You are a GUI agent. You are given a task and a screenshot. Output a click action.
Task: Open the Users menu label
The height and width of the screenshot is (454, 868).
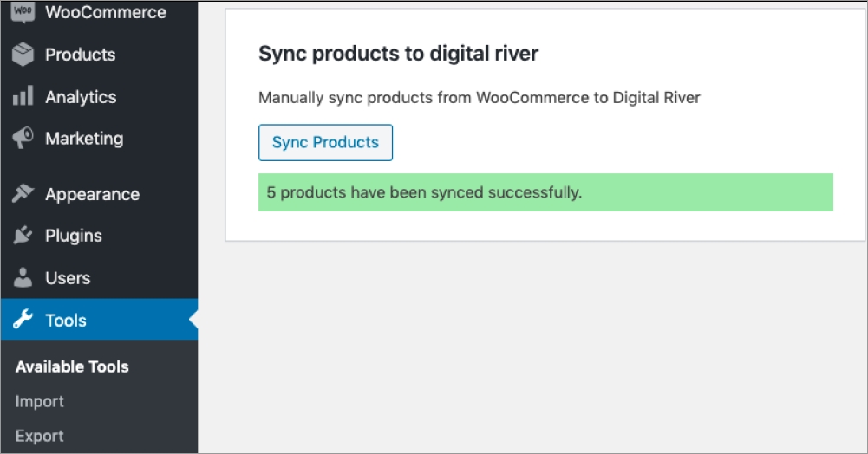click(68, 278)
